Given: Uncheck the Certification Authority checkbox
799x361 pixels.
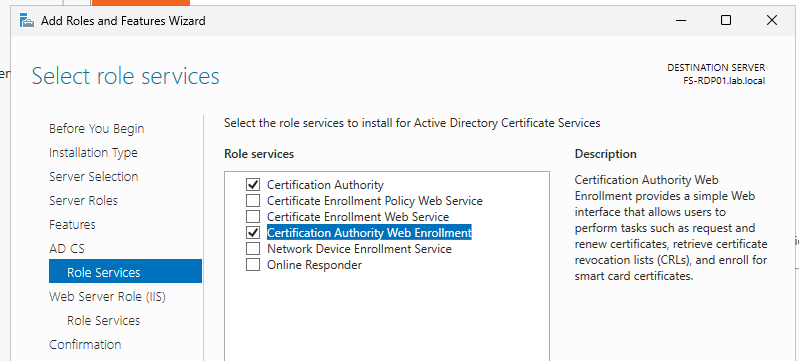Looking at the screenshot, I should (x=253, y=184).
